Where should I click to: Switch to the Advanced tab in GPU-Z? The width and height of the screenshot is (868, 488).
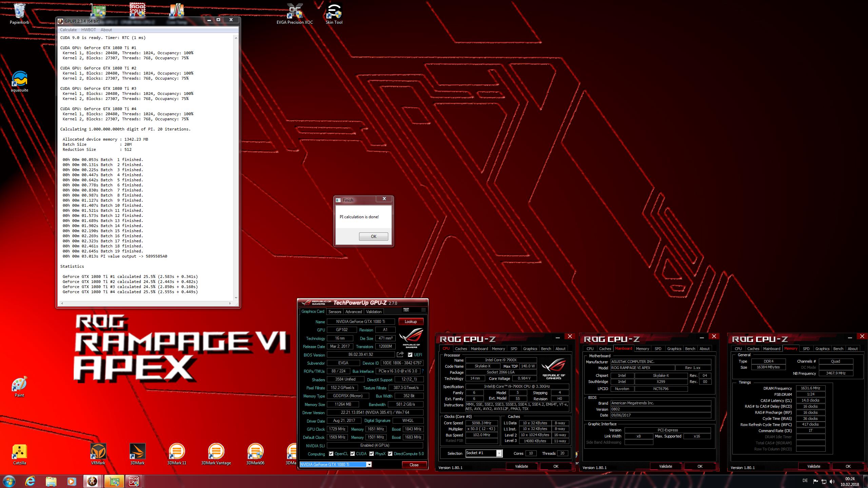click(354, 312)
